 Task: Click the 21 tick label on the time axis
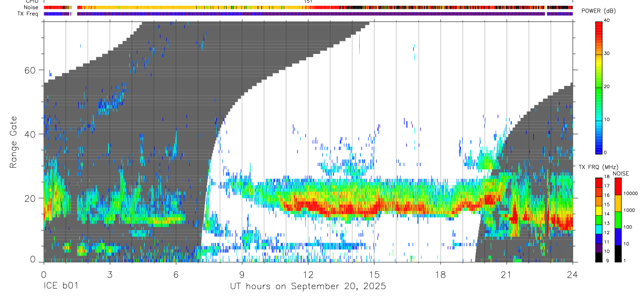tap(506, 274)
